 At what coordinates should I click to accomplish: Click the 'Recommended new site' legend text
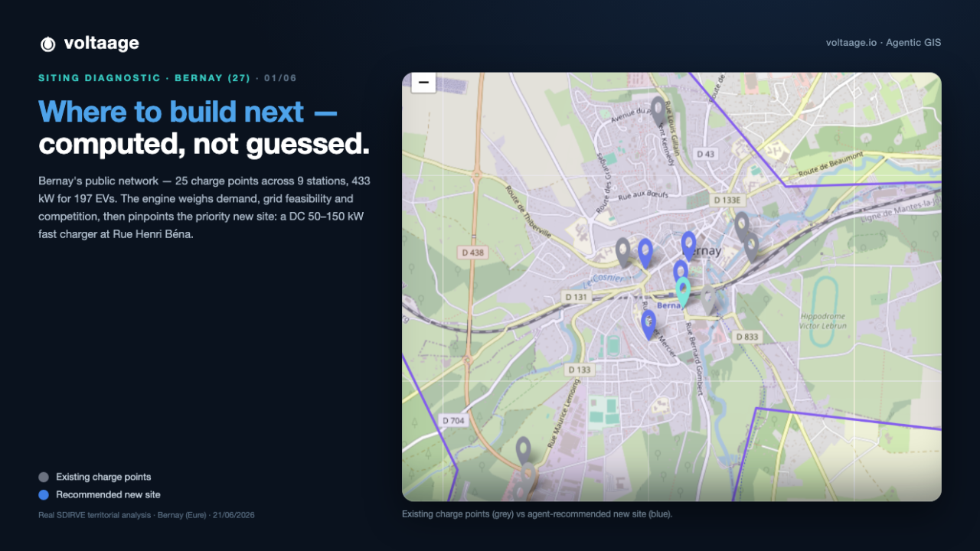[108, 494]
